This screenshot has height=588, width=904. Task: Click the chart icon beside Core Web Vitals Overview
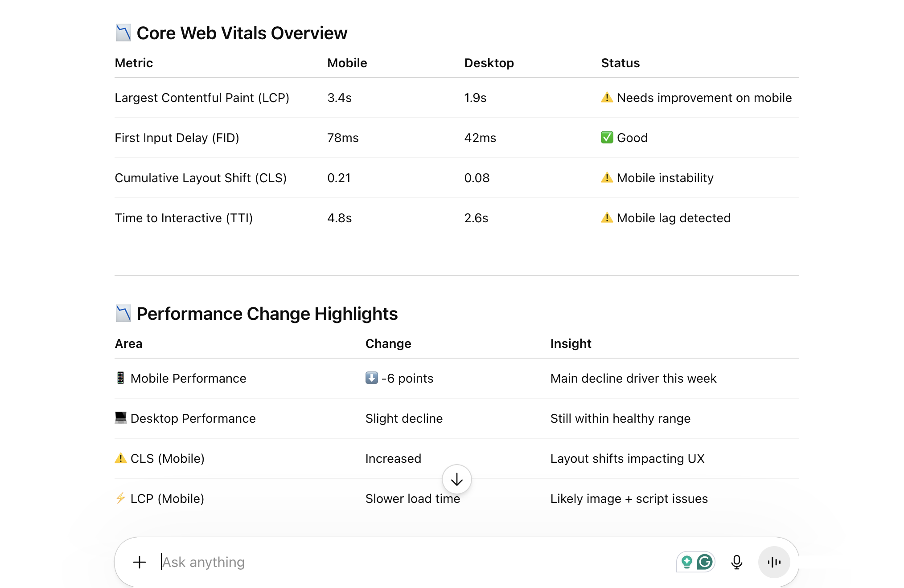click(x=123, y=32)
